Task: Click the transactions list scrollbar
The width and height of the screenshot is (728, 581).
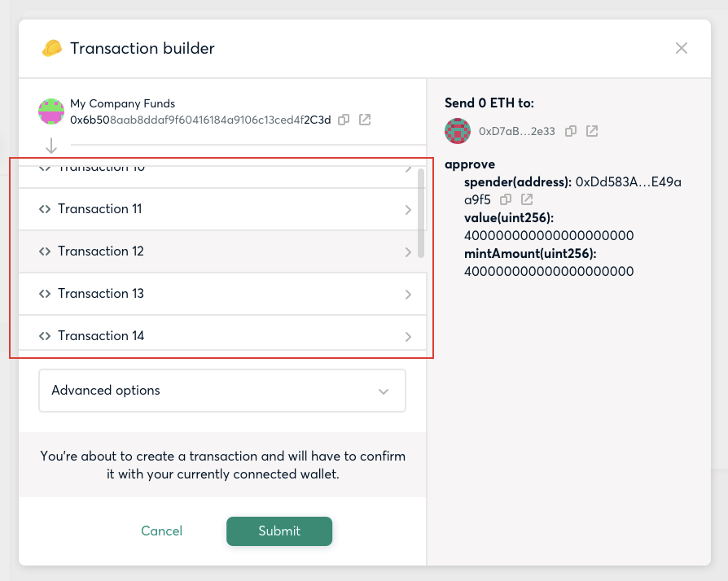Action: point(421,213)
